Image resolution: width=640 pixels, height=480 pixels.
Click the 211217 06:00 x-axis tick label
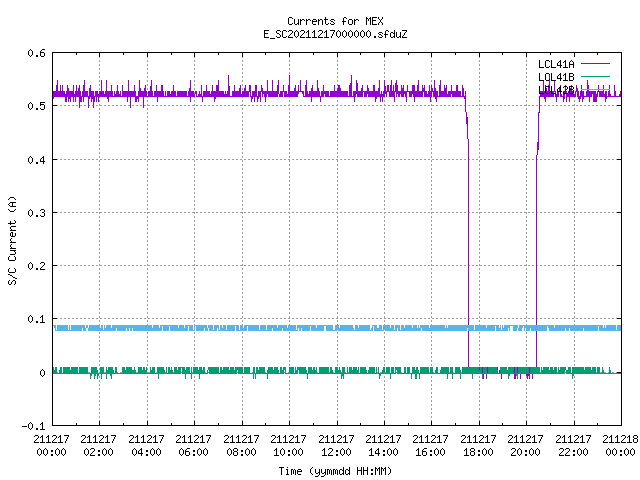pos(193,445)
